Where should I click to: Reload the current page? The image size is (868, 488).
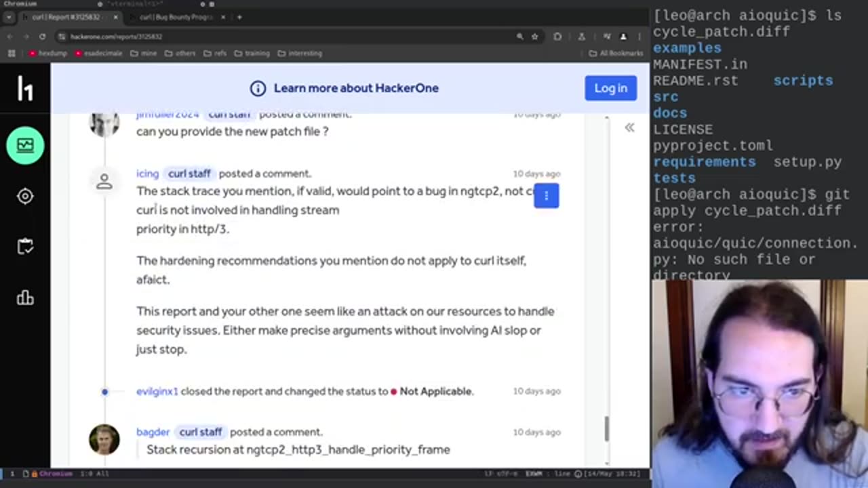pos(42,37)
